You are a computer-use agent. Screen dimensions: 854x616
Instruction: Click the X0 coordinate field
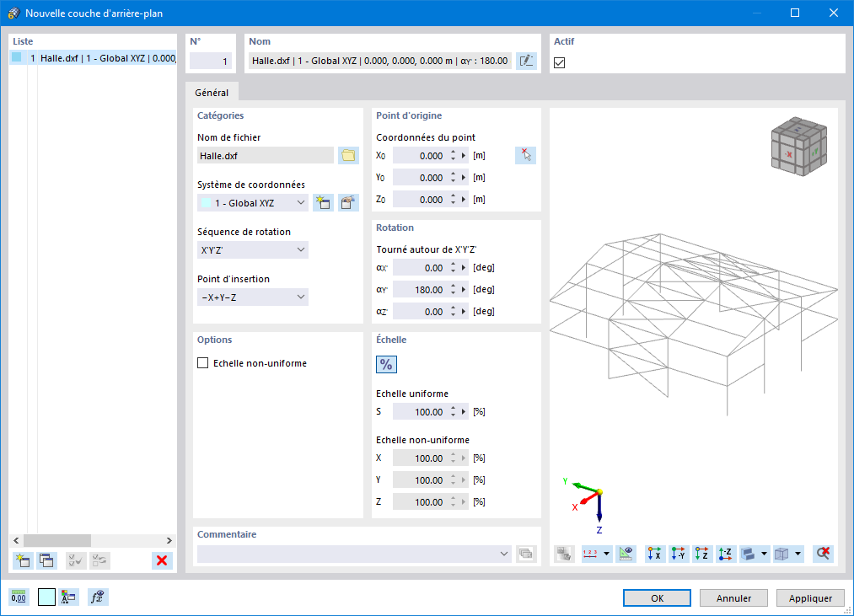[420, 156]
